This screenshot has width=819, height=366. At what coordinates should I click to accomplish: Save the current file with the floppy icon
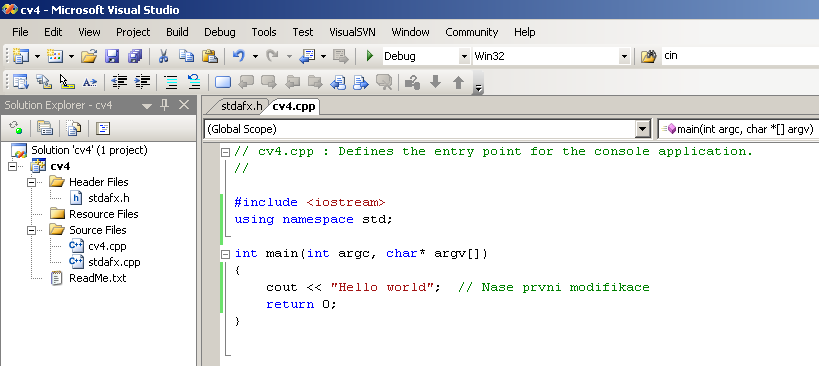click(112, 56)
